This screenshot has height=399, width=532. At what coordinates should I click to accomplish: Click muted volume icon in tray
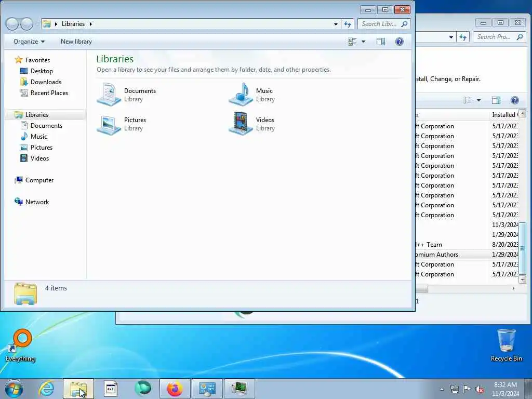[x=480, y=389]
